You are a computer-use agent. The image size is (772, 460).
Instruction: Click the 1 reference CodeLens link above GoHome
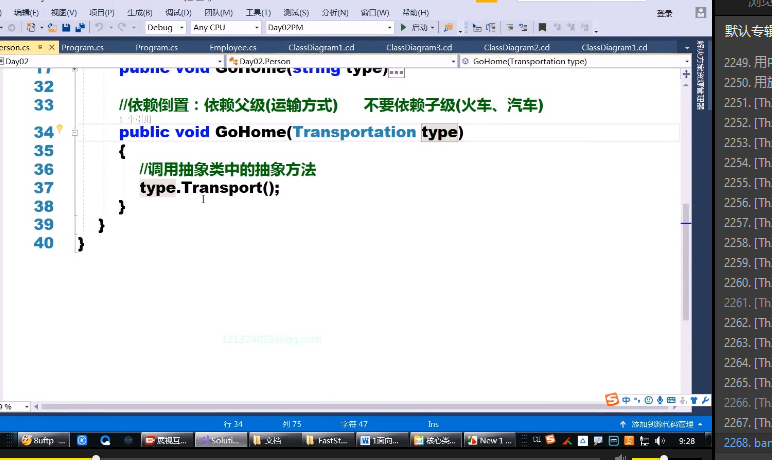coord(135,119)
